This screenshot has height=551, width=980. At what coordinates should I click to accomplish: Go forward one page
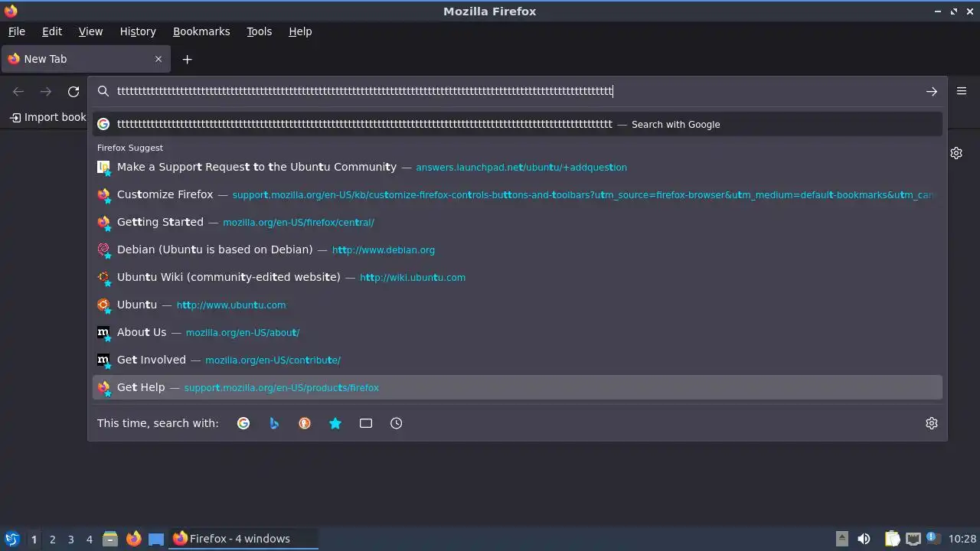46,91
